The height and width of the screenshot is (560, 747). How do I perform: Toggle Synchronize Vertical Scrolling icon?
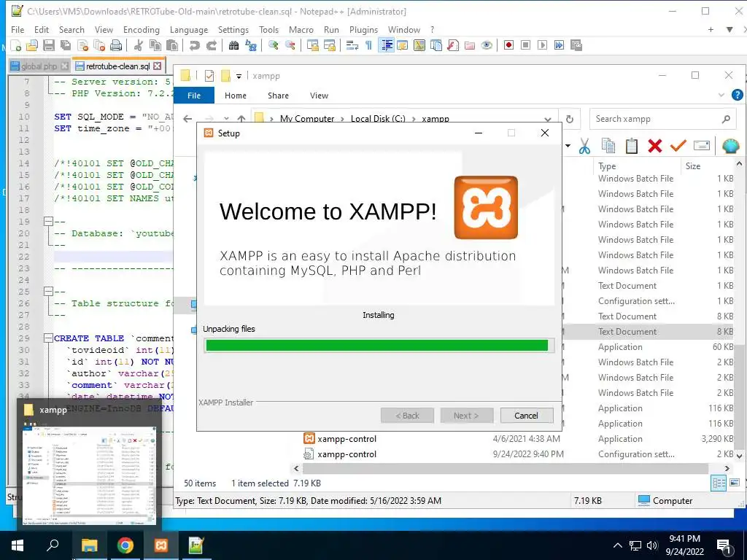click(x=312, y=46)
